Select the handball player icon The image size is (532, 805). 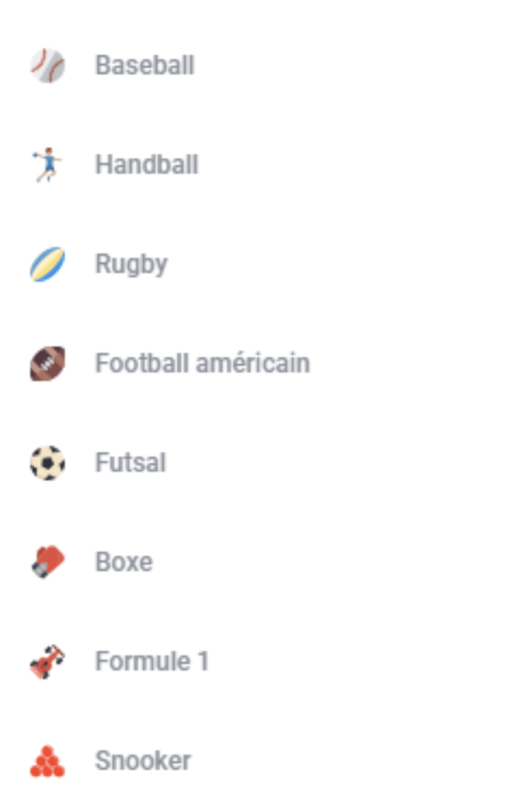coord(47,165)
